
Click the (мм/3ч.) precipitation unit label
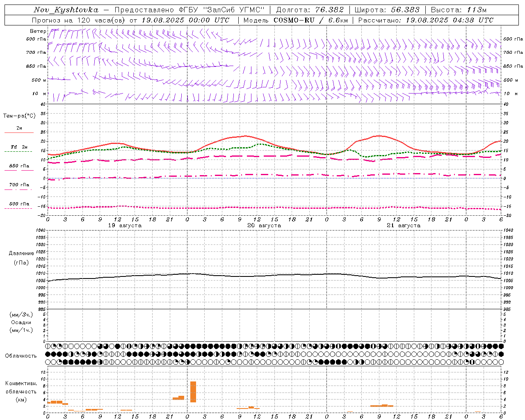point(21,315)
